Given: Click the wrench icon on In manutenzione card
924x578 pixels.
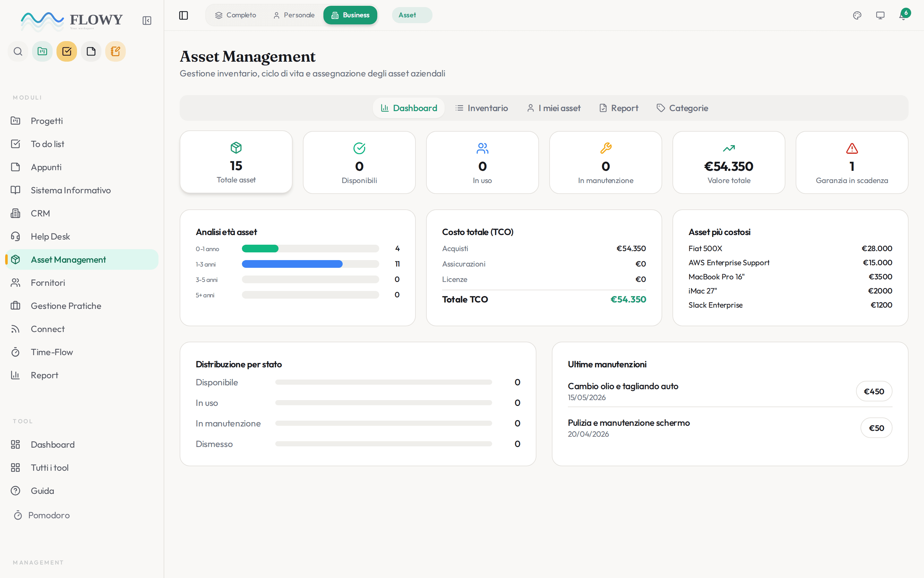Looking at the screenshot, I should [x=605, y=148].
